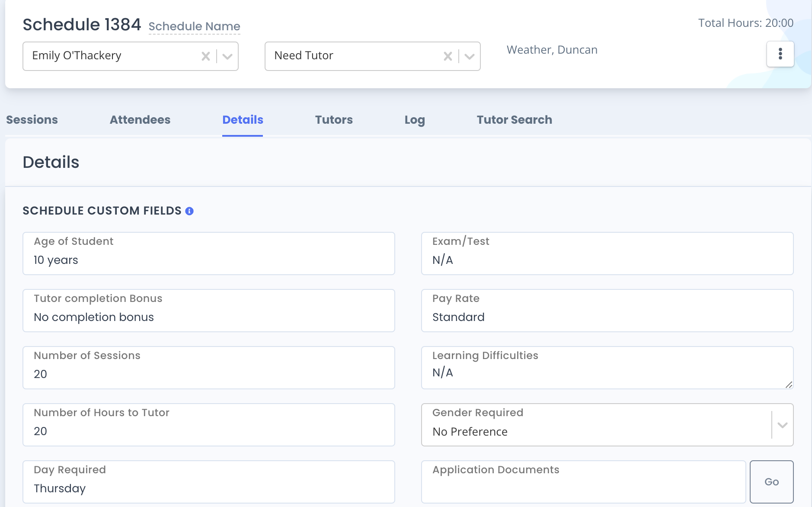Viewport: 812px width, 507px height.
Task: Open the Gender Required dropdown arrow
Action: pos(782,425)
